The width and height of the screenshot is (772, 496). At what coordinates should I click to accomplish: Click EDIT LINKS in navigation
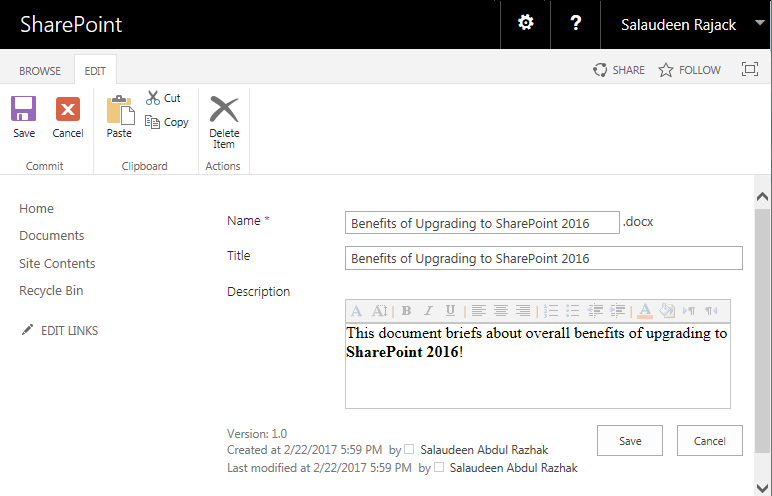(69, 331)
